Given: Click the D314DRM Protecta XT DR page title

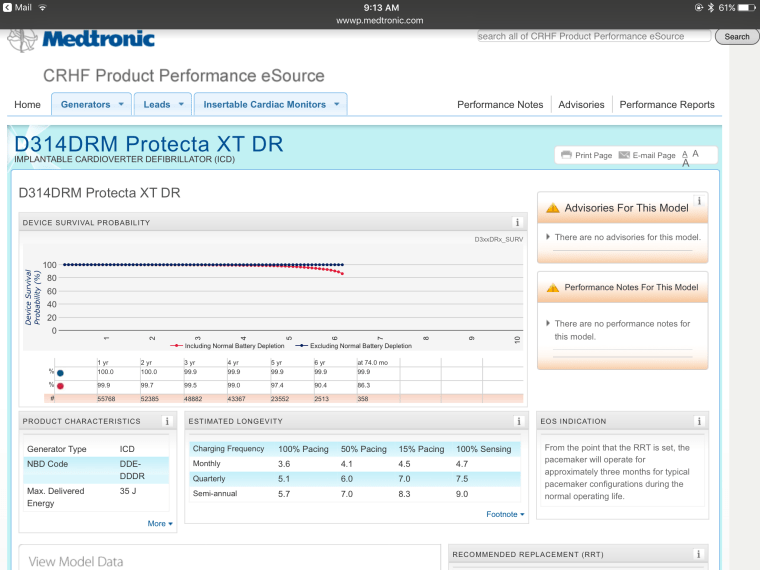Looking at the screenshot, I should [149, 144].
